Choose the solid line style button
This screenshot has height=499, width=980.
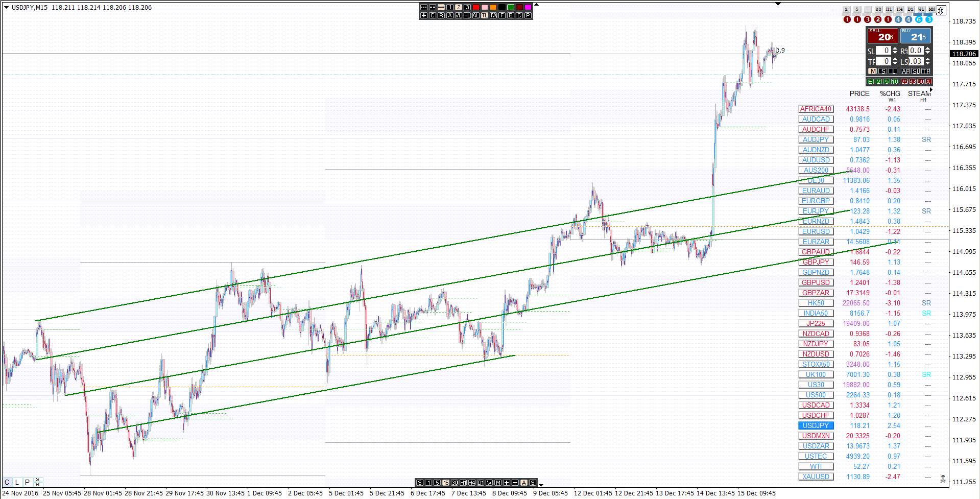pos(441,7)
